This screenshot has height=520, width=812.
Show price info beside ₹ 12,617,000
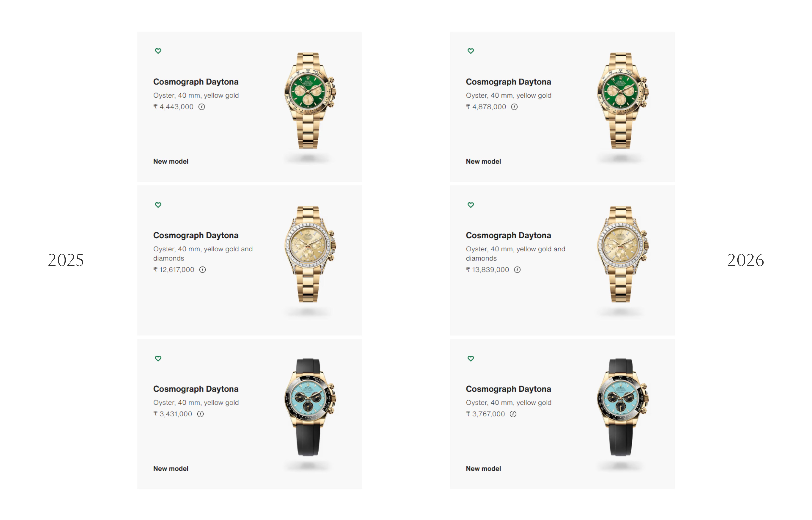[203, 269]
